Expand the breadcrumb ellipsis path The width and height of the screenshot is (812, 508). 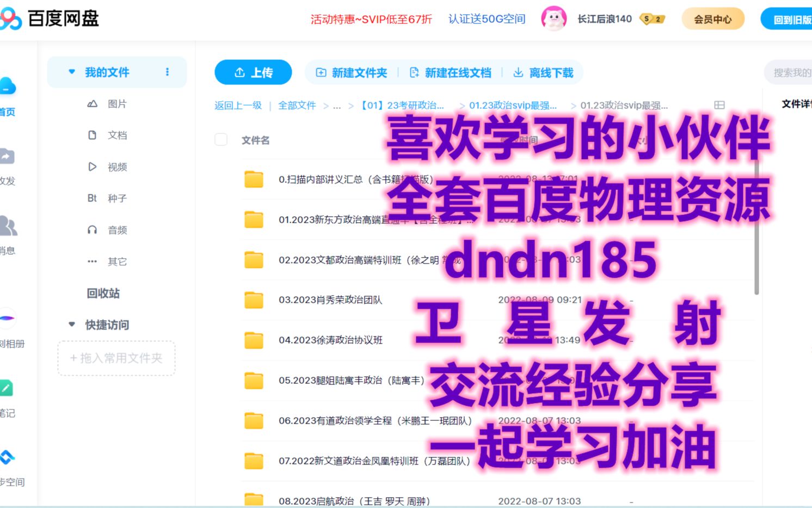click(x=337, y=106)
